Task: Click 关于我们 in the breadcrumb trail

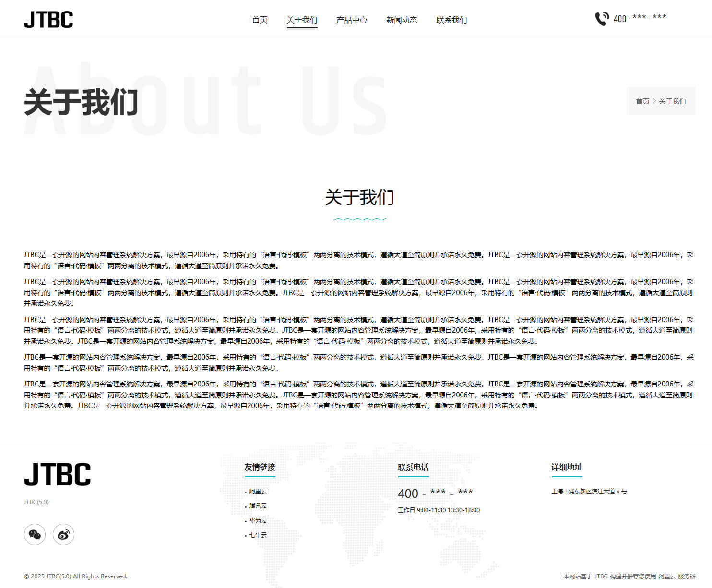Action: coord(672,101)
